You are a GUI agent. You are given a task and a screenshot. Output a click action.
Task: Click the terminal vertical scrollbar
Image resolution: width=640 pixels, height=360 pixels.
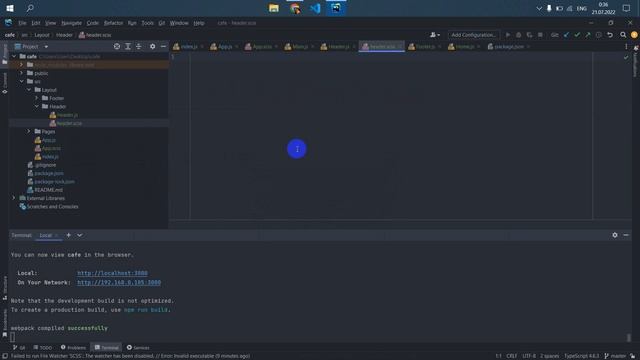pyautogui.click(x=629, y=338)
